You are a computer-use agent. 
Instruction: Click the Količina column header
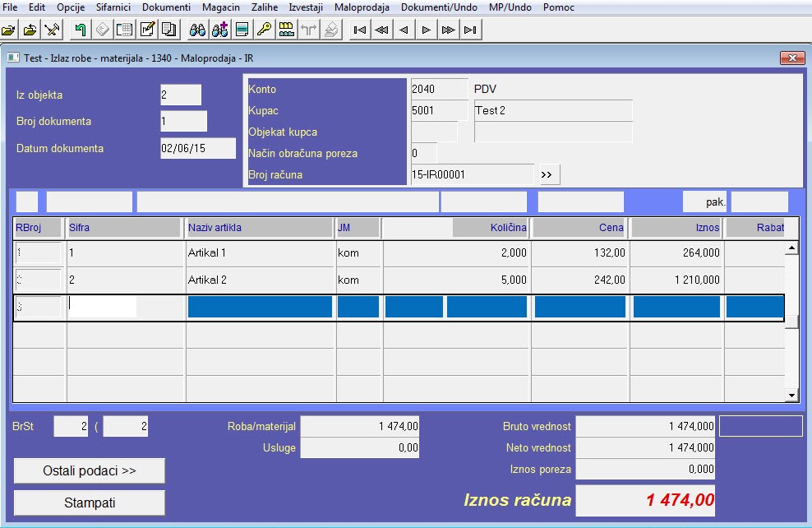[x=491, y=228]
